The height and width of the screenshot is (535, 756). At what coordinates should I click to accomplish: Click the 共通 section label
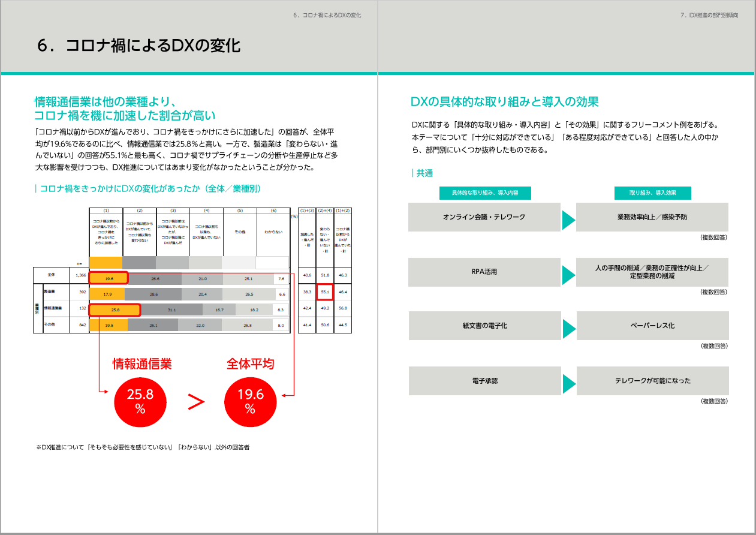424,173
